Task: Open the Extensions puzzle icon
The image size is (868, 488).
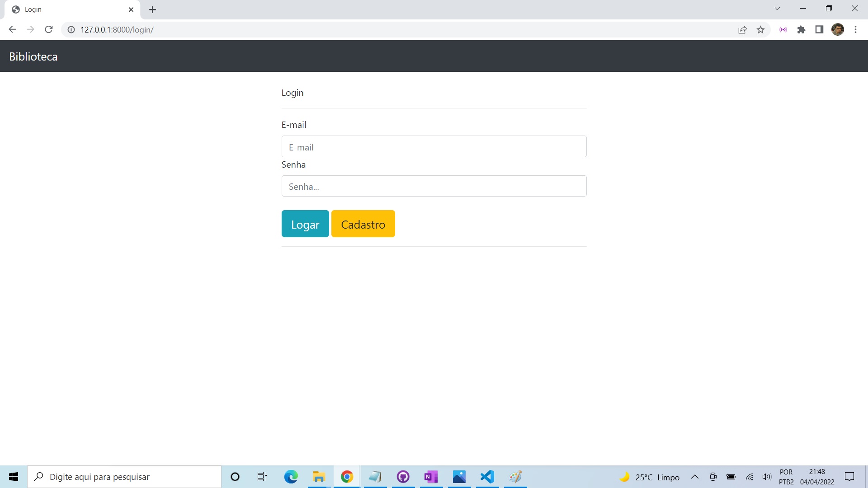Action: click(802, 29)
